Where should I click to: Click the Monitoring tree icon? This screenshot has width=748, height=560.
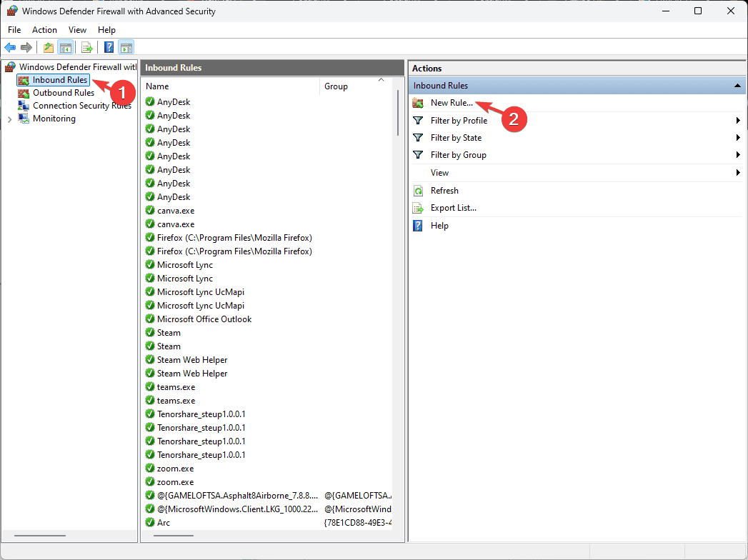[x=24, y=119]
